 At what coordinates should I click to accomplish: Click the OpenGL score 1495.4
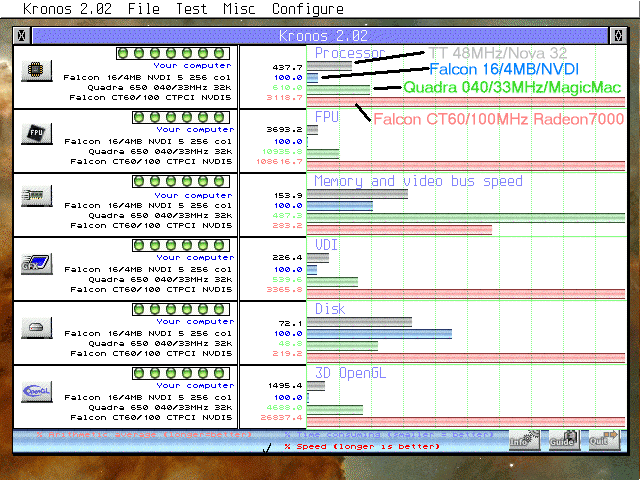point(284,386)
